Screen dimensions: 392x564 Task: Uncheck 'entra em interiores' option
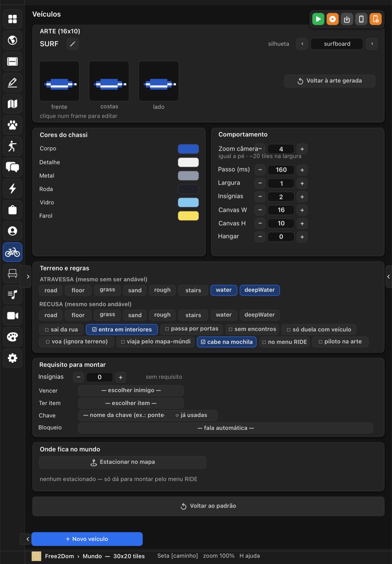(122, 329)
